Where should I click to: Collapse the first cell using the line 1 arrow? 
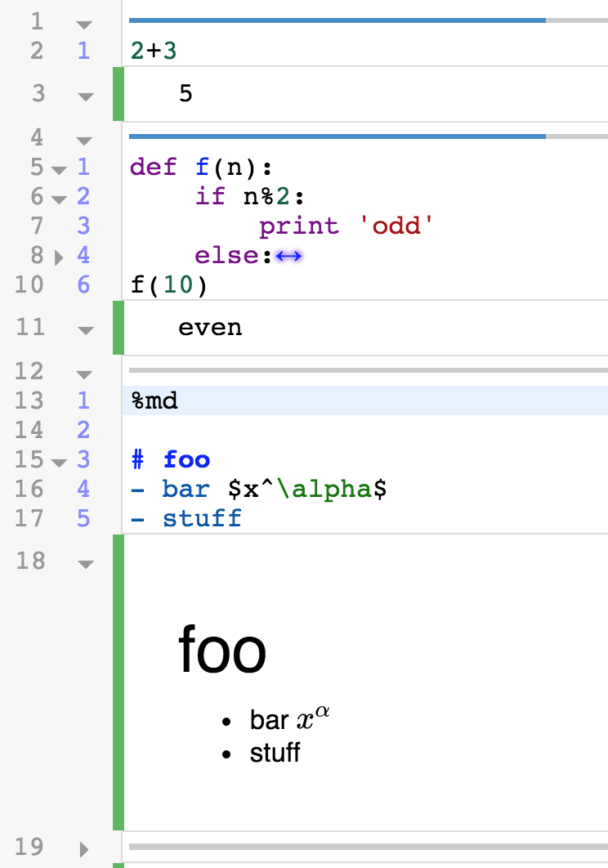[x=85, y=25]
